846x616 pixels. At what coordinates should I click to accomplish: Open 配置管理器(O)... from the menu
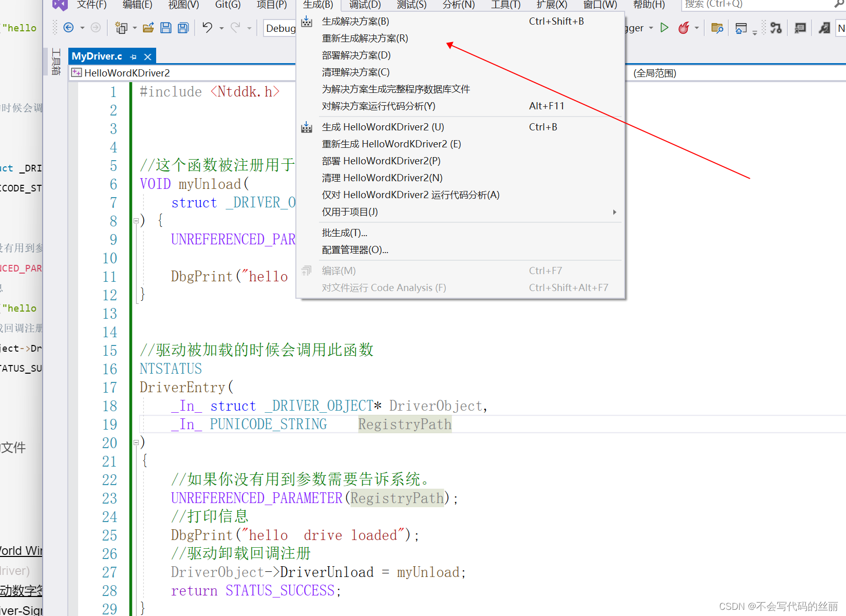click(461, 250)
